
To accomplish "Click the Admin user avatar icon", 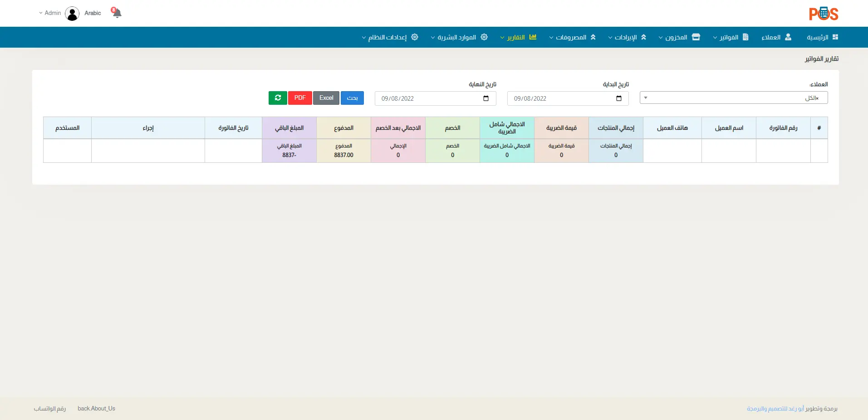I will [x=72, y=14].
